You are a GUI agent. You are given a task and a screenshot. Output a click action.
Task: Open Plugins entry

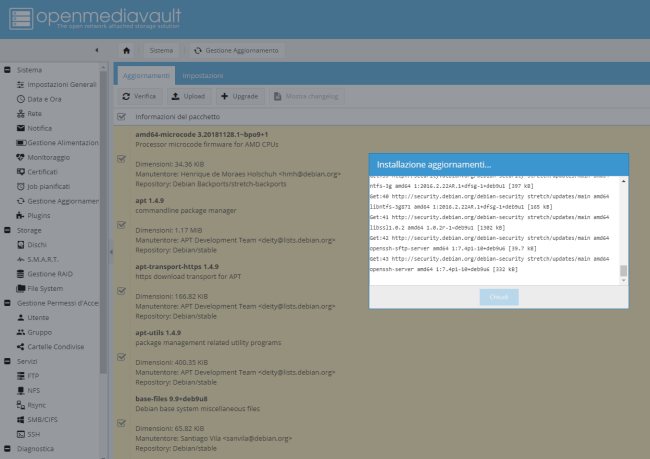click(x=33, y=216)
